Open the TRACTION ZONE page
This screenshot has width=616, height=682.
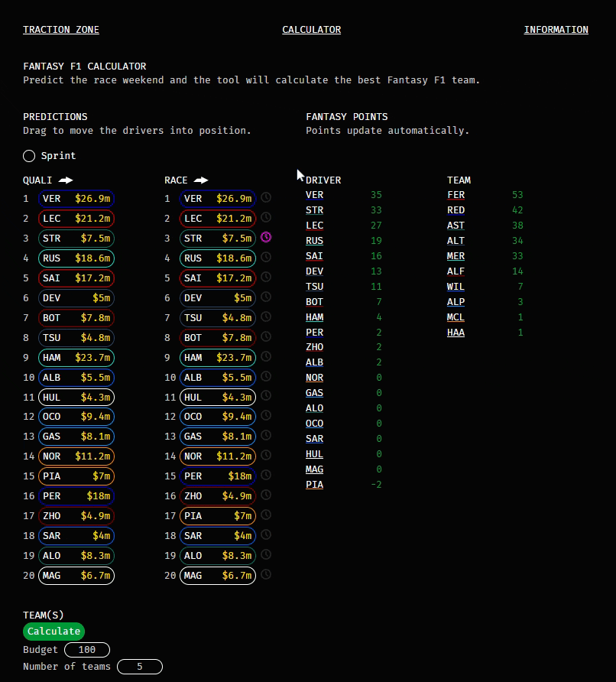pos(61,30)
